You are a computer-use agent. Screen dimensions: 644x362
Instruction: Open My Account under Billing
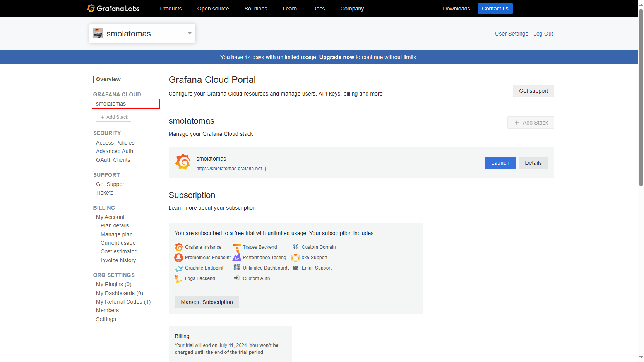click(x=110, y=217)
